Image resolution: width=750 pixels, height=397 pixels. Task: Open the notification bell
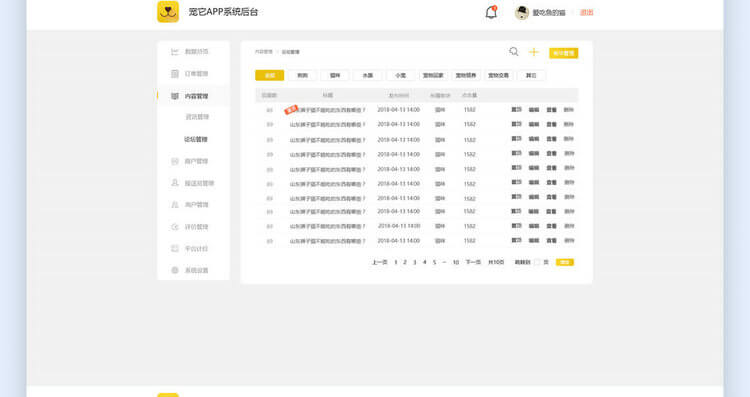[491, 12]
